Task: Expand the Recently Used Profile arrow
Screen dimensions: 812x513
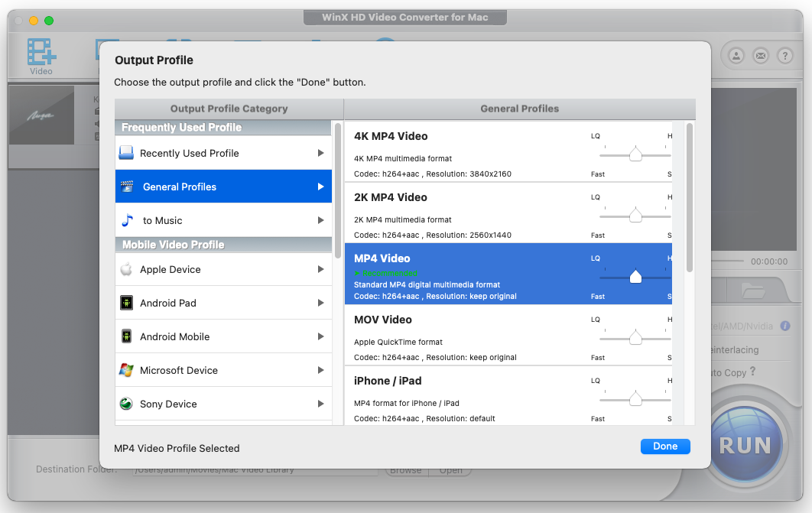Action: (x=321, y=153)
